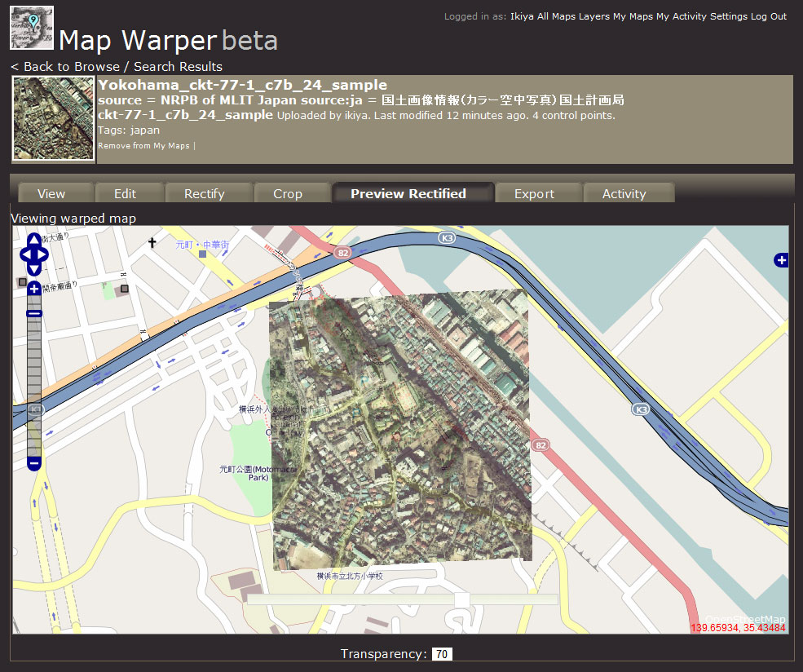This screenshot has height=672, width=803.
Task: Click the 82 route shield near top
Action: 342,252
